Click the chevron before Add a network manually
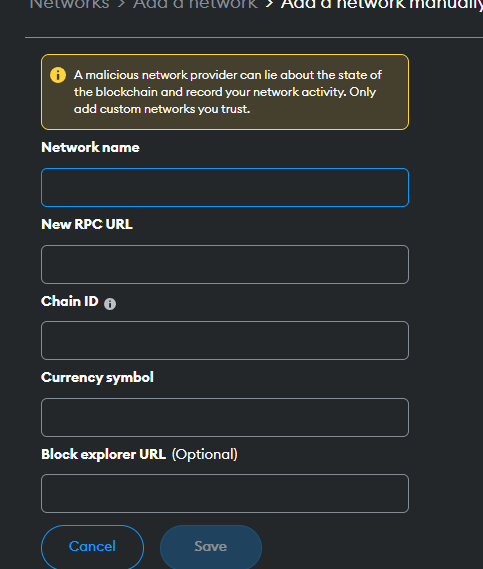 tap(269, 4)
